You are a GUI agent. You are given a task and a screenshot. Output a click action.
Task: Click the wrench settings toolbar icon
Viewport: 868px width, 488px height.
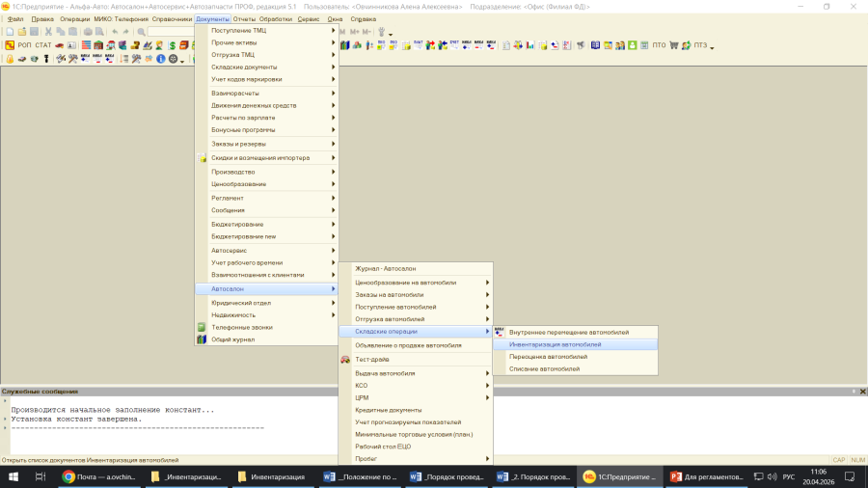(381, 32)
